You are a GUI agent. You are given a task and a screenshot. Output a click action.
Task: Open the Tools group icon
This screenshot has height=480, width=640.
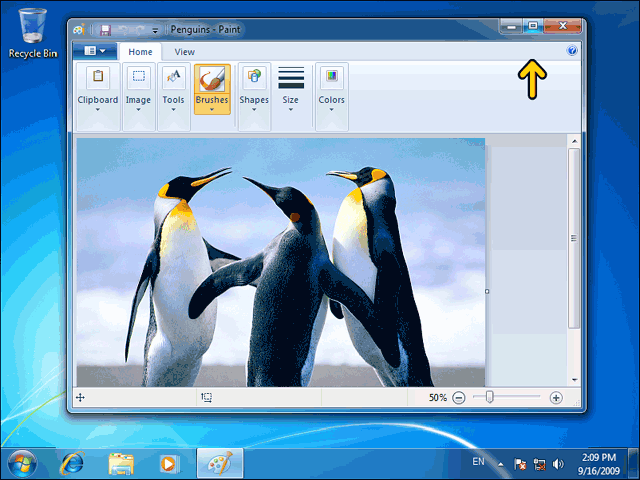(173, 77)
